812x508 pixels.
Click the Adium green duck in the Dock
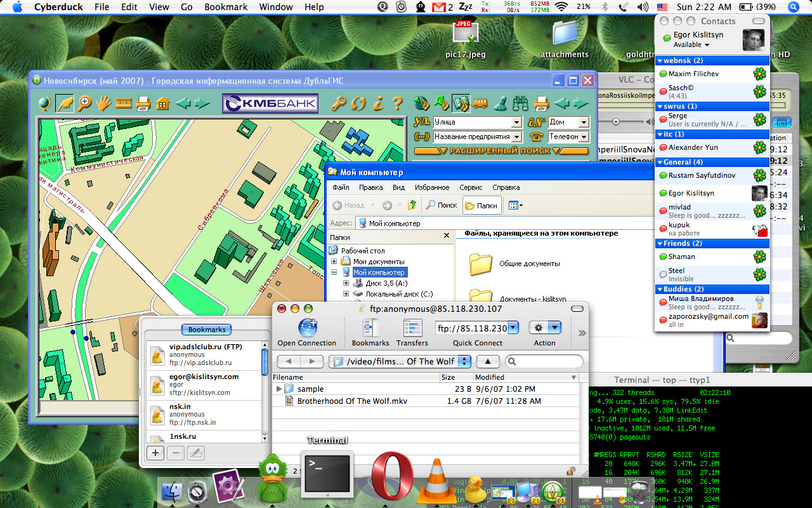point(273,479)
